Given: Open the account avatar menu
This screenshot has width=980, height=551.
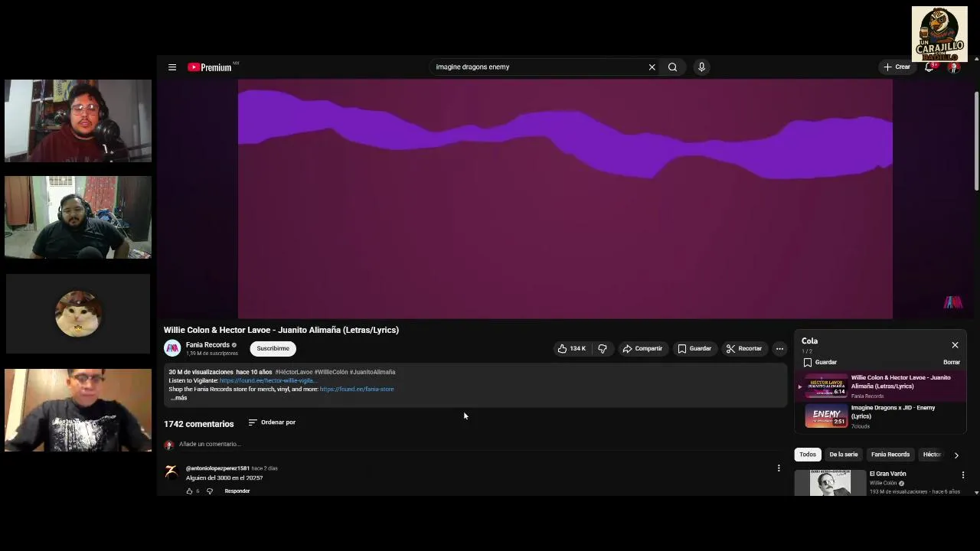Looking at the screenshot, I should pyautogui.click(x=954, y=67).
